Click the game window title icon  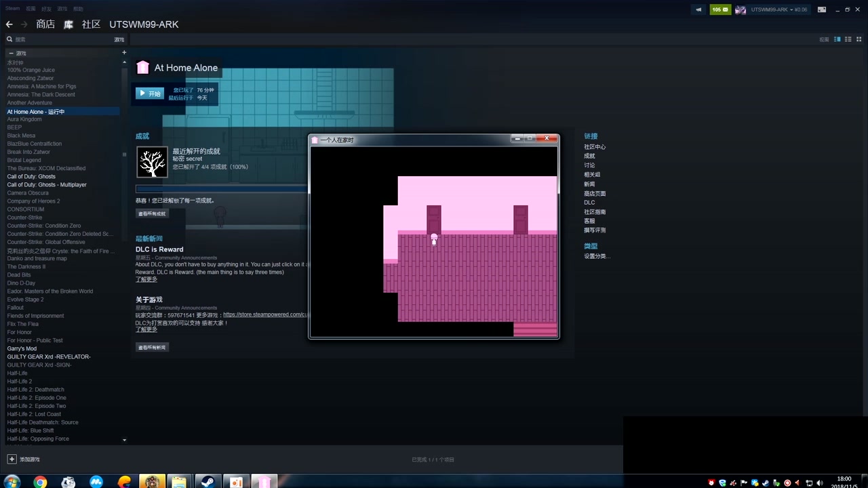pos(315,140)
